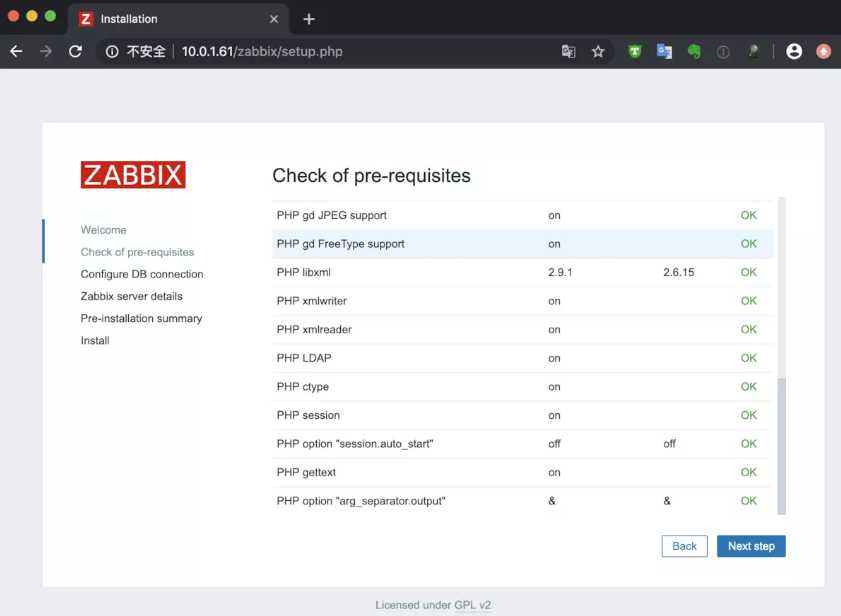Click the libxml current value 2.9.1
Image resolution: width=841 pixels, height=616 pixels.
pos(560,273)
